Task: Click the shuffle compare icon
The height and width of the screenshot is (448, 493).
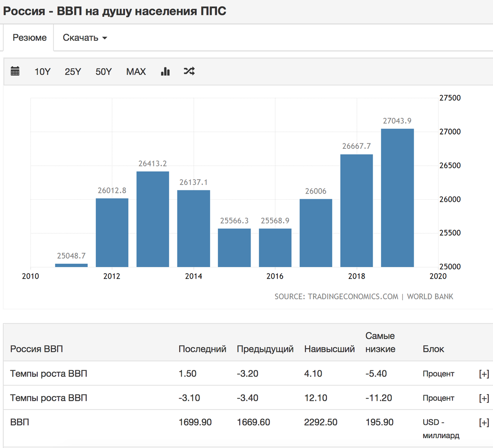Action: click(189, 71)
